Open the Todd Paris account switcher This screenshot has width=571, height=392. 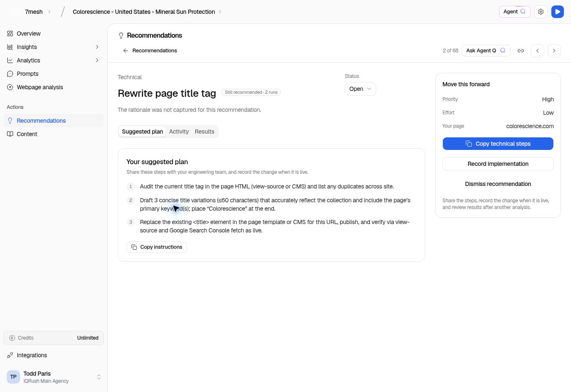coord(54,377)
